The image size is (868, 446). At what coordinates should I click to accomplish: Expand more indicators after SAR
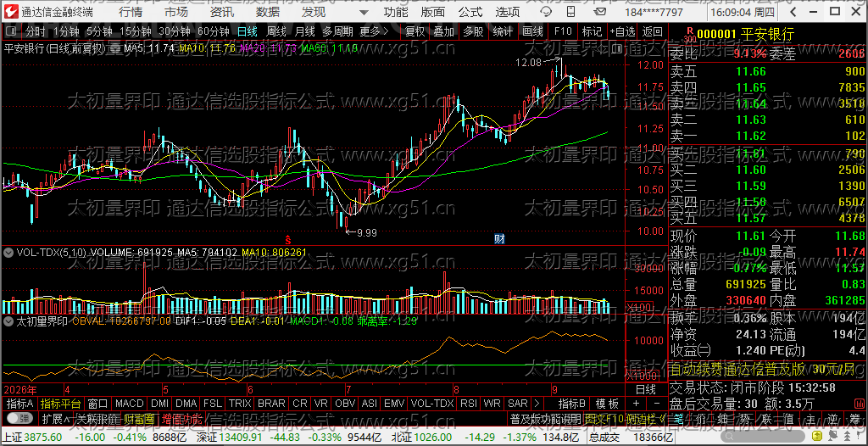(537, 404)
